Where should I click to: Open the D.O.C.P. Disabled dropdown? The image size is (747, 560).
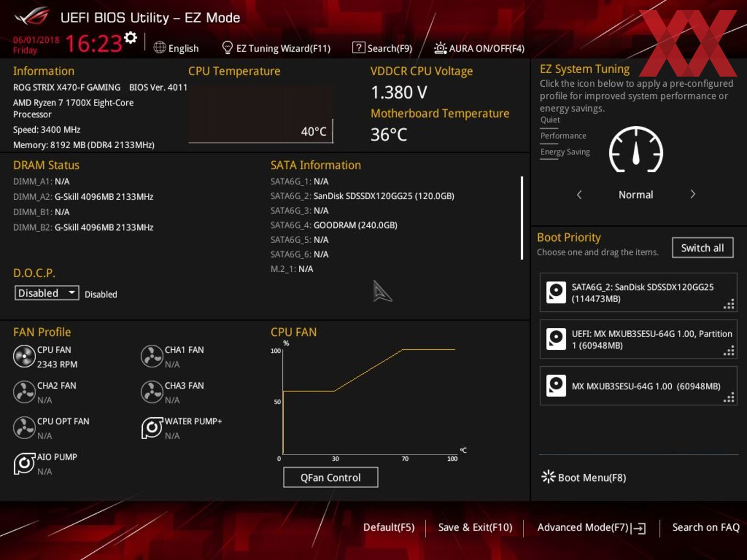(x=47, y=293)
